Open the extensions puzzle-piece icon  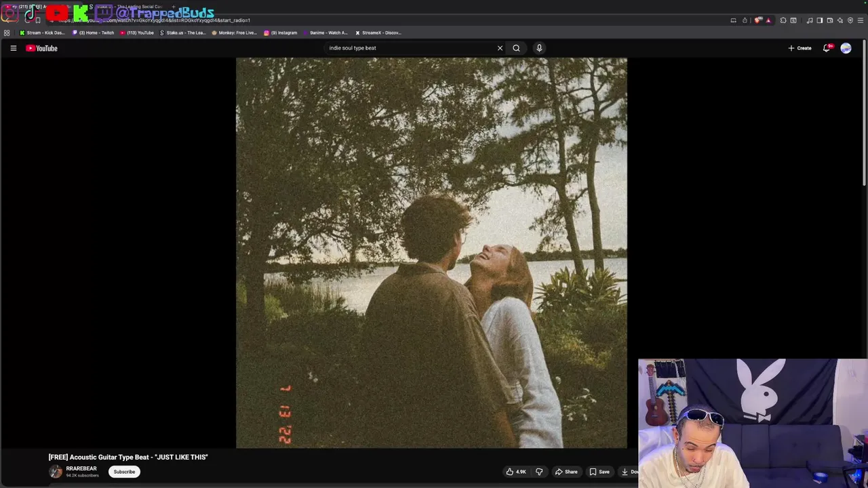pos(783,20)
